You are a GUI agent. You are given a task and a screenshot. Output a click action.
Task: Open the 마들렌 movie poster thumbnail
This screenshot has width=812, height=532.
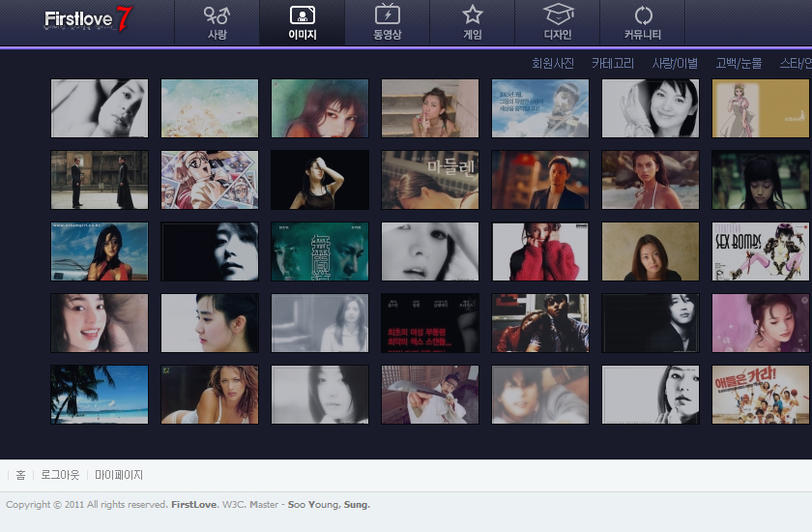(429, 180)
